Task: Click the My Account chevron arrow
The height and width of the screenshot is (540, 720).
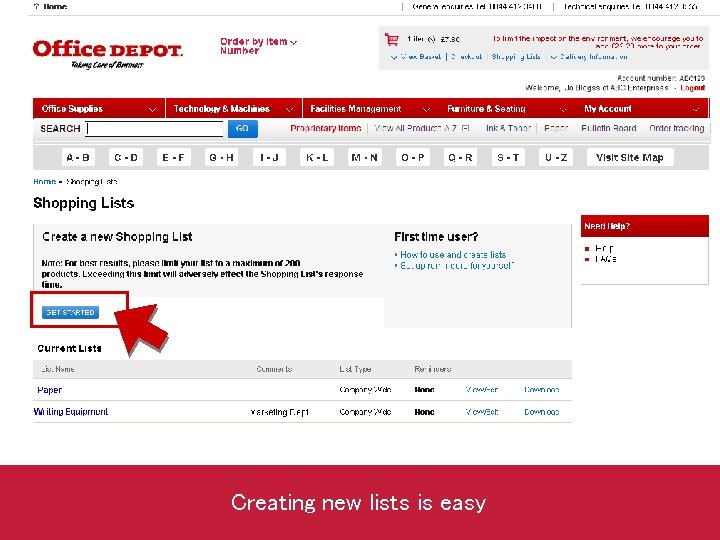Action: (x=696, y=110)
